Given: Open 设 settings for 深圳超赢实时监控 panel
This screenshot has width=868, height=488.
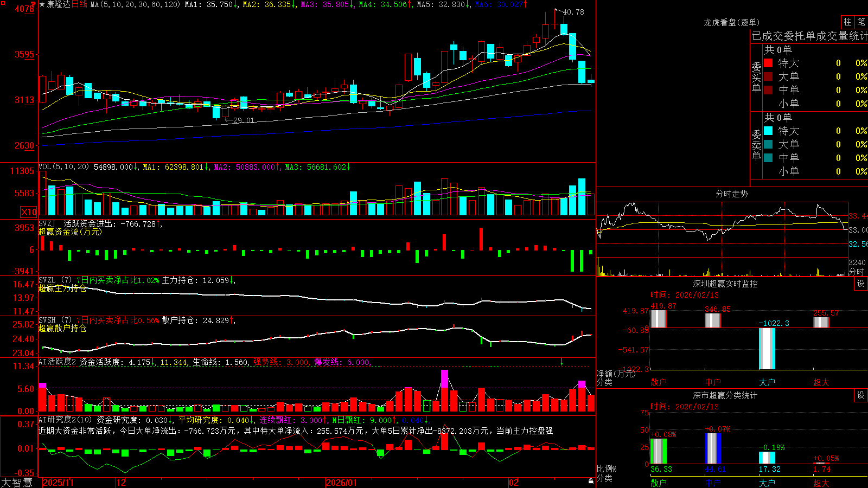Looking at the screenshot, I should point(861,284).
